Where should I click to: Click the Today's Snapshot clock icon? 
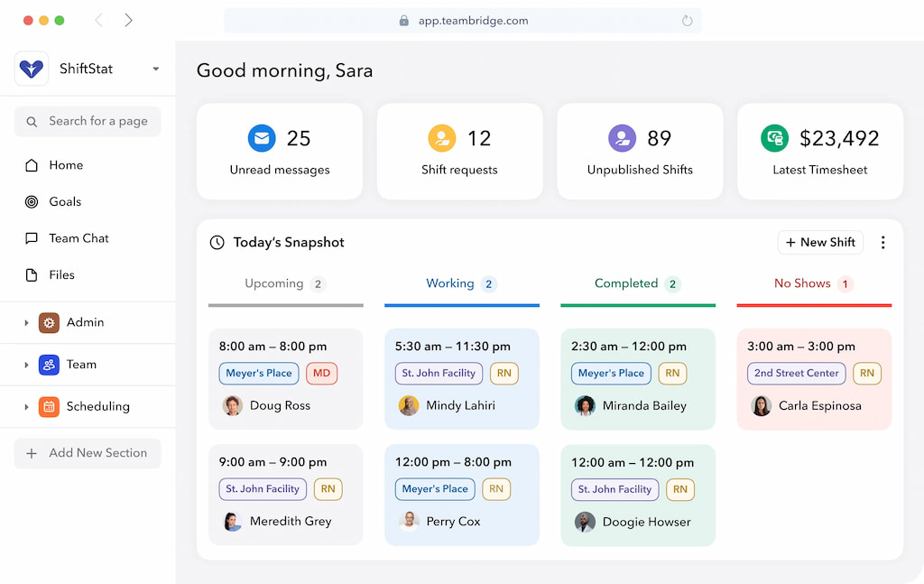click(217, 242)
